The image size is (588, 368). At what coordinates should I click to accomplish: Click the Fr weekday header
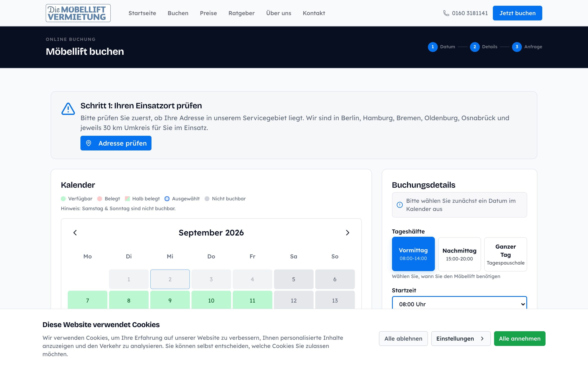pos(252,256)
